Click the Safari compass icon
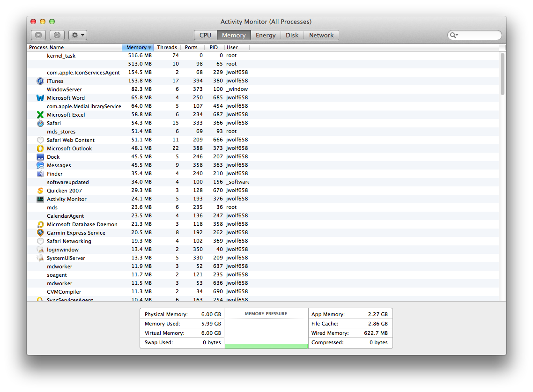This screenshot has height=392, width=533. pos(40,123)
